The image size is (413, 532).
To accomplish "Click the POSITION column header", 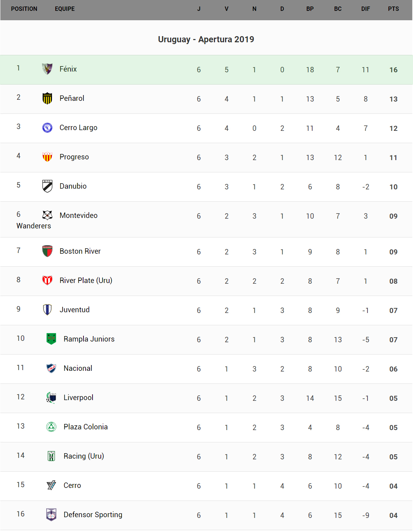I will point(24,9).
